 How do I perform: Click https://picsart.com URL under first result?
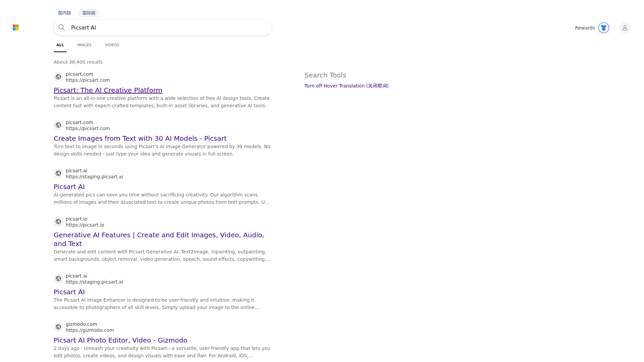click(x=88, y=80)
